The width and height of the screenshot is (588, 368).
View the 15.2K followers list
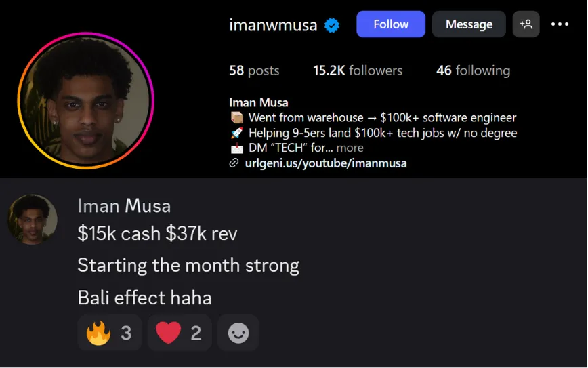[358, 70]
